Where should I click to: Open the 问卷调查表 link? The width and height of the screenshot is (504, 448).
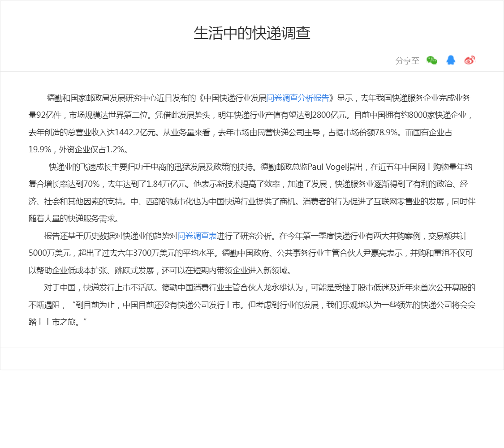197,236
